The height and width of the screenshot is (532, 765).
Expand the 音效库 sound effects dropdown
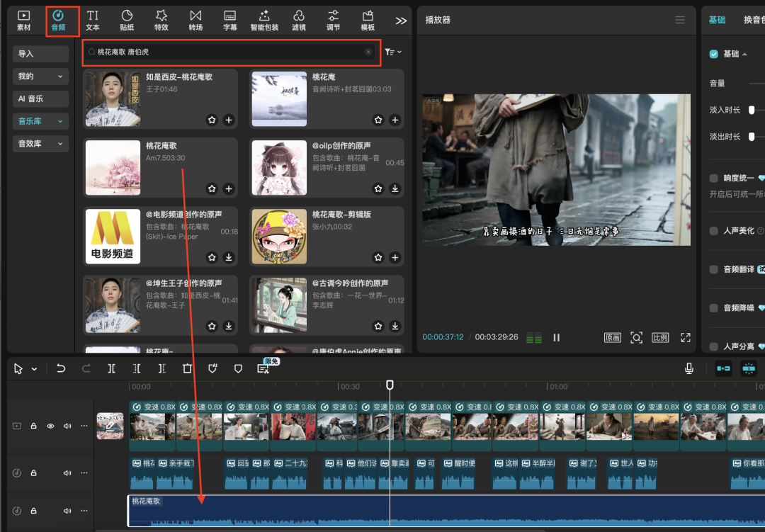pos(40,144)
